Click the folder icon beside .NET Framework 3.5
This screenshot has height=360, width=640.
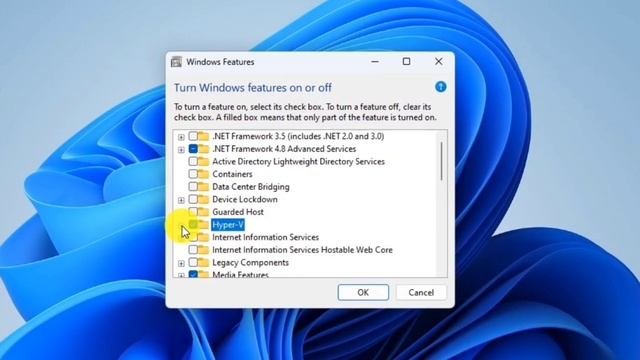(x=203, y=136)
